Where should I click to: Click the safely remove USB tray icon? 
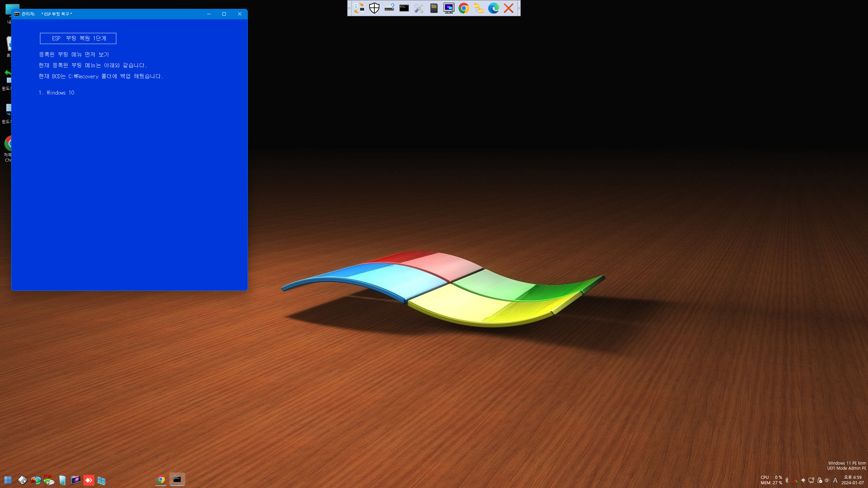click(820, 480)
